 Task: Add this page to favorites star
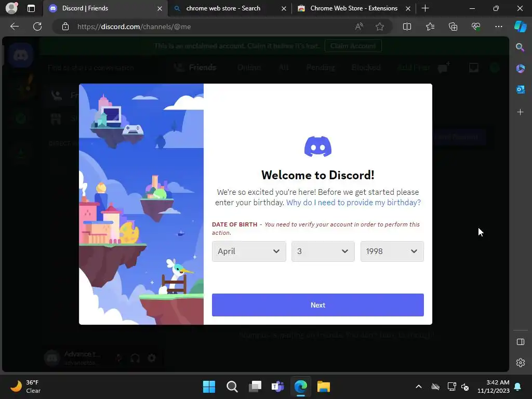pos(380,26)
